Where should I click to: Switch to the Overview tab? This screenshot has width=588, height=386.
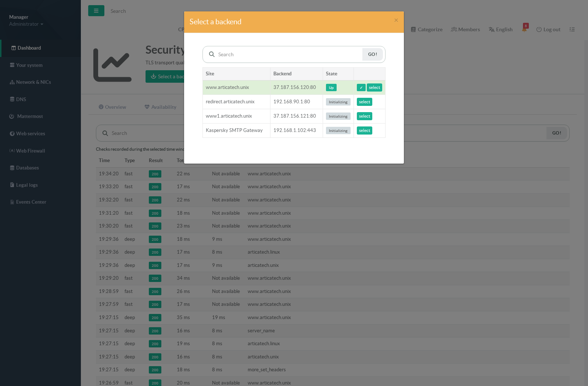[x=112, y=107]
